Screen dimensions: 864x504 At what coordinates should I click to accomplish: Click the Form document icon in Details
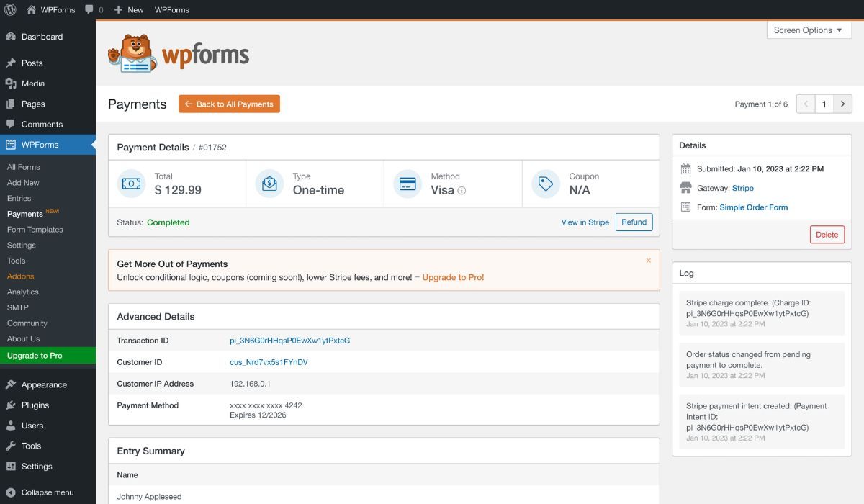click(685, 207)
